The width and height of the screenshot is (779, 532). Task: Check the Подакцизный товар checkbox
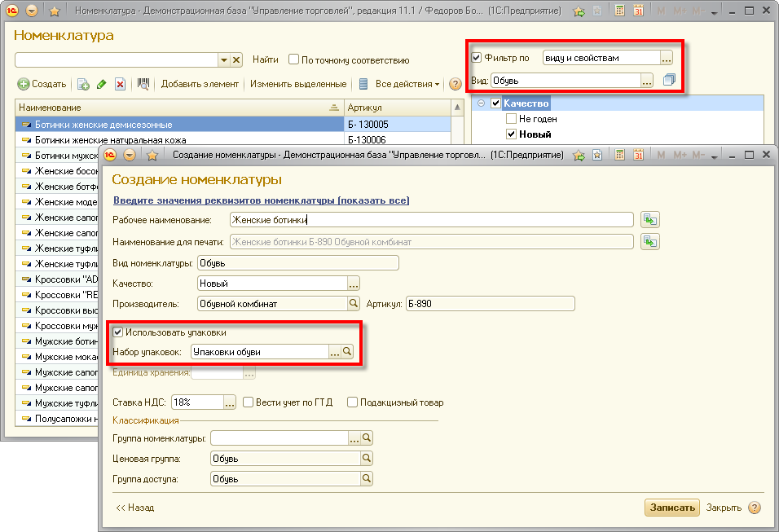point(352,402)
